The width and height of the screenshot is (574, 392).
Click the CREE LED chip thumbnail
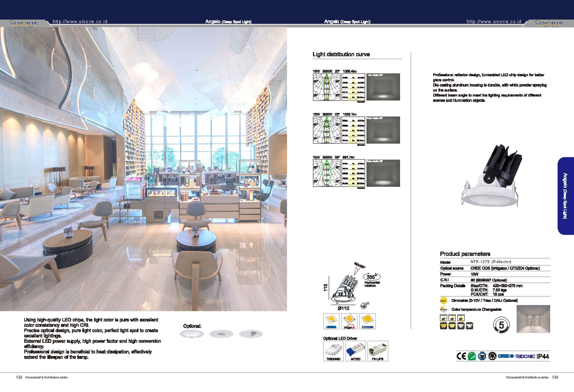coord(331,321)
